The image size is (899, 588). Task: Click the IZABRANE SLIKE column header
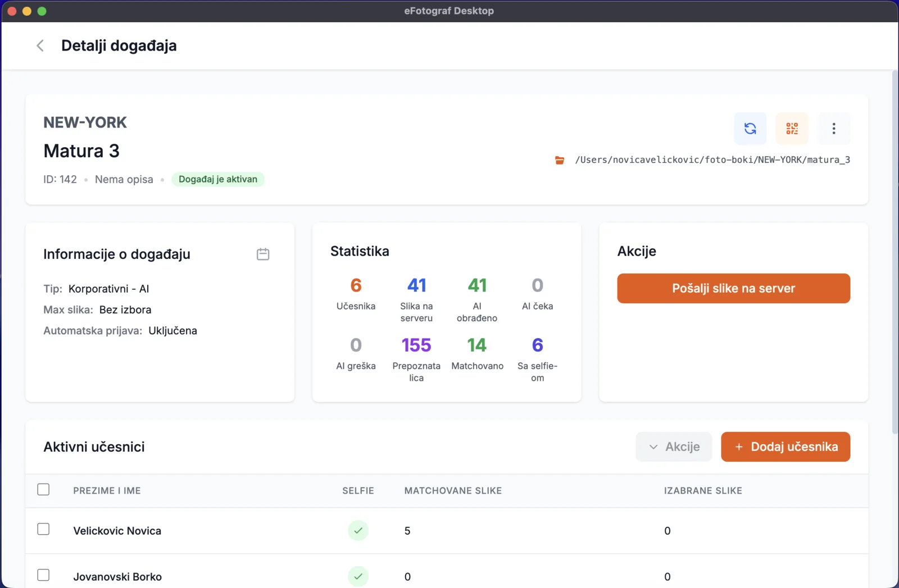click(703, 491)
